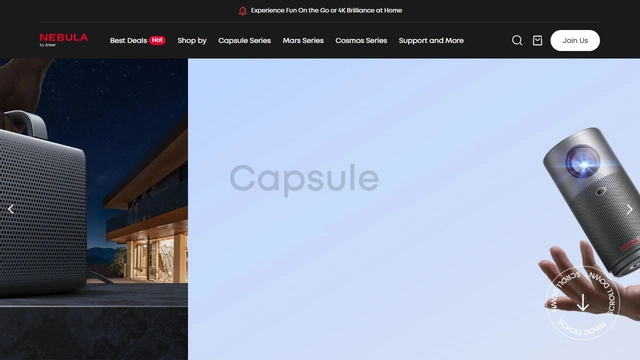Screen dimensions: 640x360
Task: Select the Capsule projector product image
Action: pyautogui.click(x=592, y=202)
